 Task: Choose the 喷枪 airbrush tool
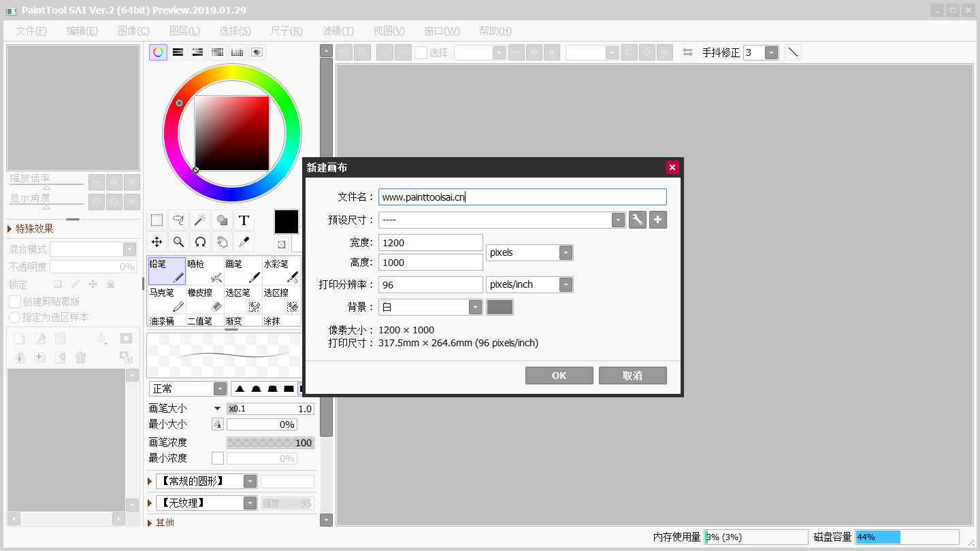pos(205,271)
